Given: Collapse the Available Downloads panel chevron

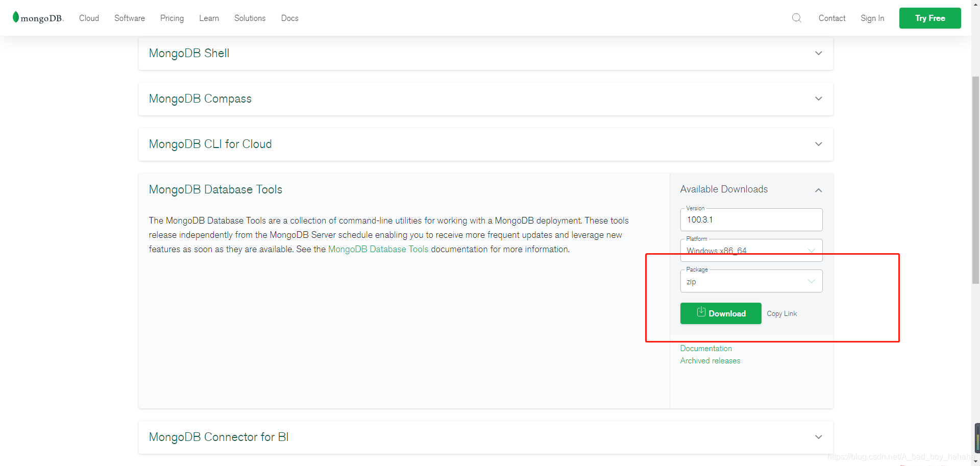Looking at the screenshot, I should (x=819, y=190).
